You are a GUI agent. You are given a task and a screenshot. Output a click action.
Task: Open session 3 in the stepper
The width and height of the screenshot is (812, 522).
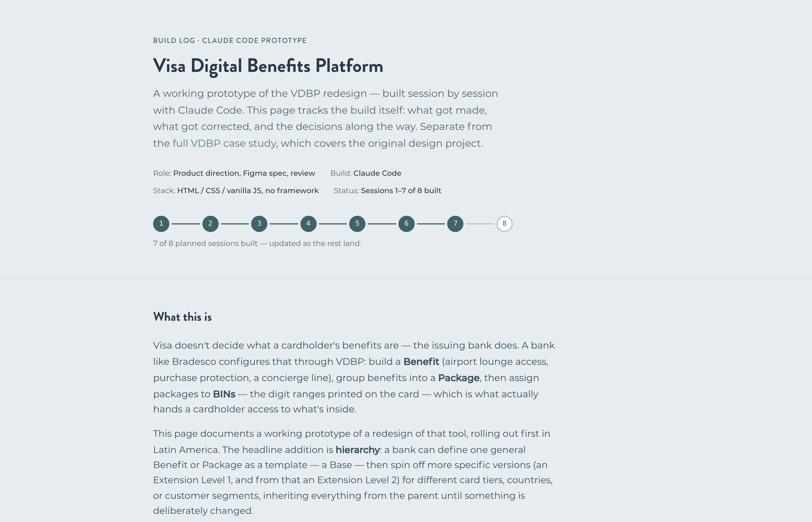tap(259, 224)
